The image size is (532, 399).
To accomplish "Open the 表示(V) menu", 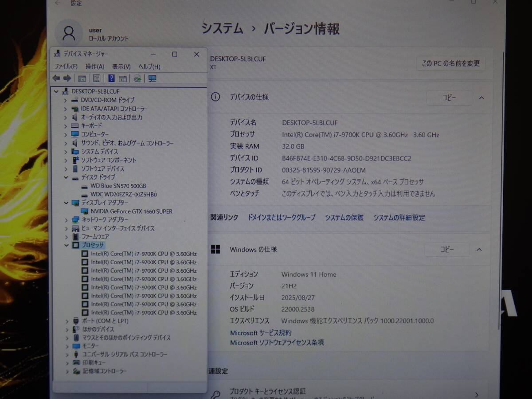I will click(121, 66).
